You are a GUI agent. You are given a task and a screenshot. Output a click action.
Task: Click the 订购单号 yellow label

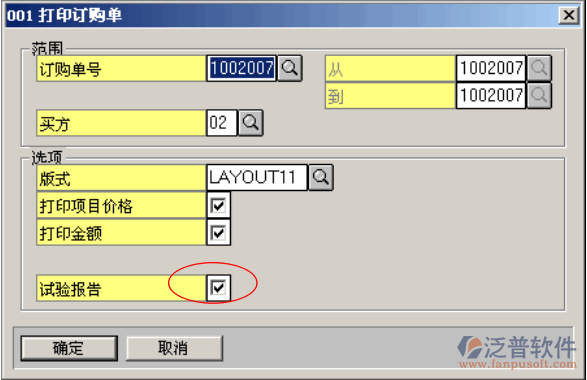(121, 68)
